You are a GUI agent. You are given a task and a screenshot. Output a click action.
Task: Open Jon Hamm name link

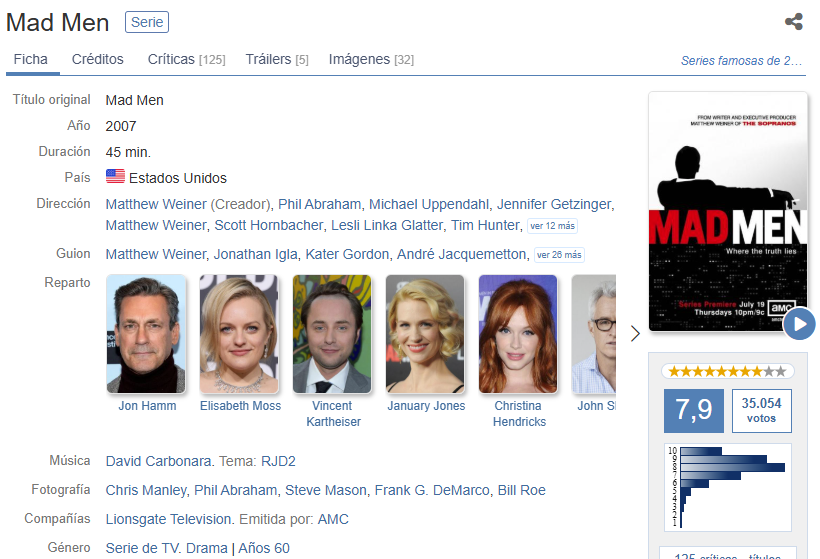coord(147,406)
